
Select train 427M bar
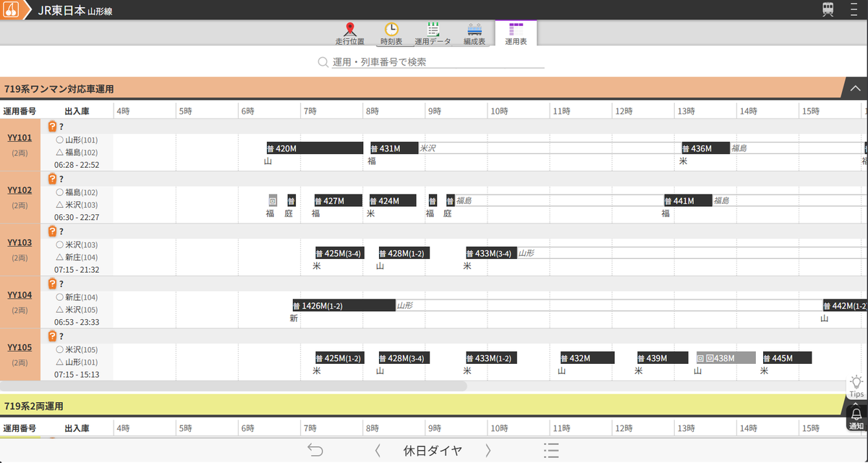click(x=338, y=200)
